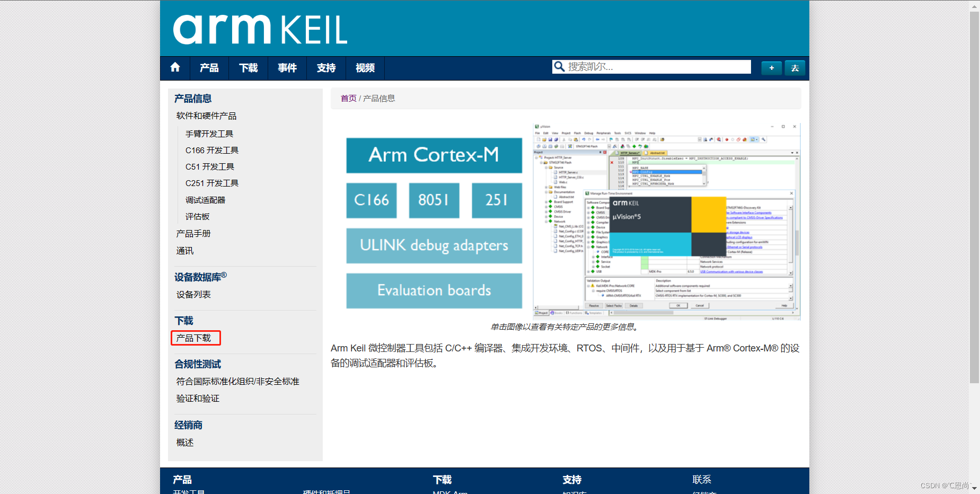Click the 经销商 sidebar heading
980x494 pixels.
(188, 425)
